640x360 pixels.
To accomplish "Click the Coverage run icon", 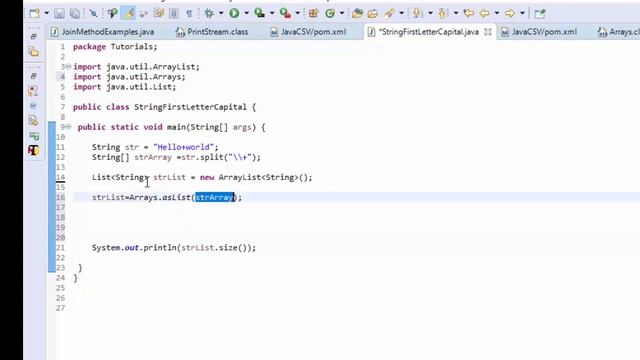I will pyautogui.click(x=259, y=13).
